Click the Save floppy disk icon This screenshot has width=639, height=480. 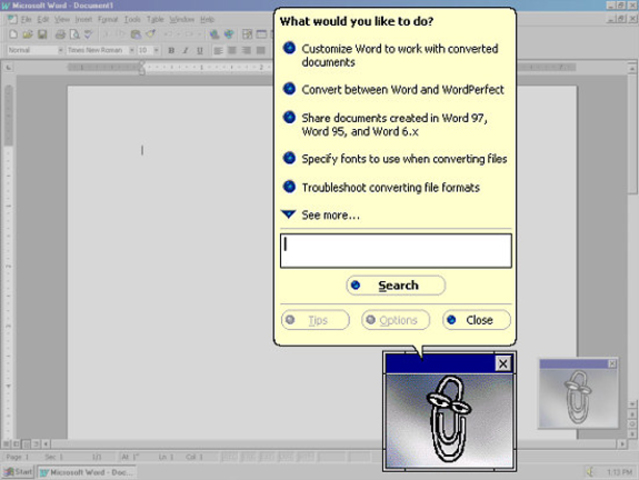click(42, 35)
